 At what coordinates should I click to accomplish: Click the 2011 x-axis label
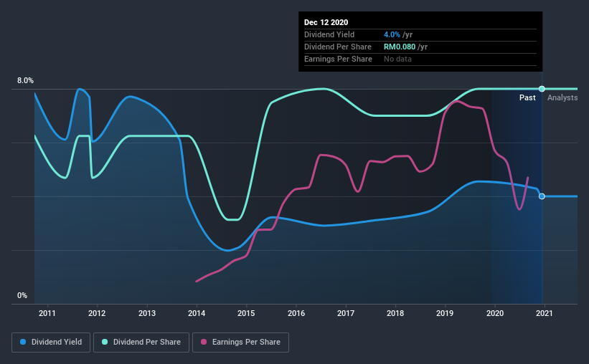47,313
